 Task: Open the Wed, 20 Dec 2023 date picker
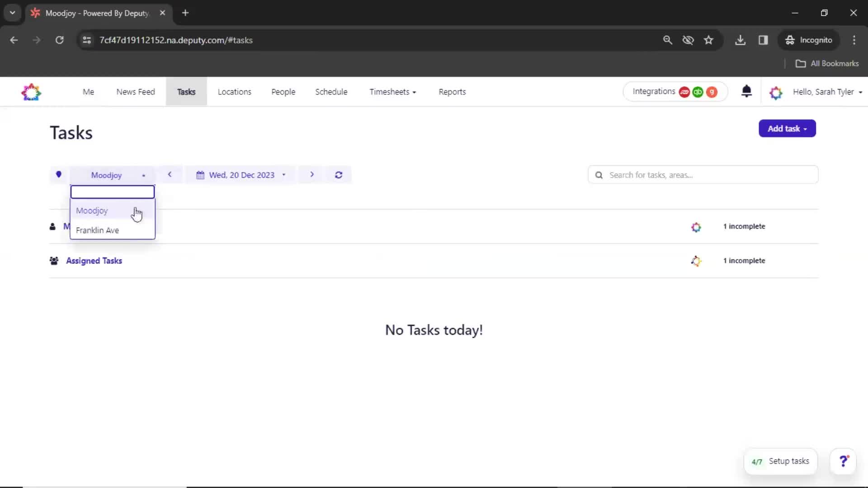click(x=241, y=175)
